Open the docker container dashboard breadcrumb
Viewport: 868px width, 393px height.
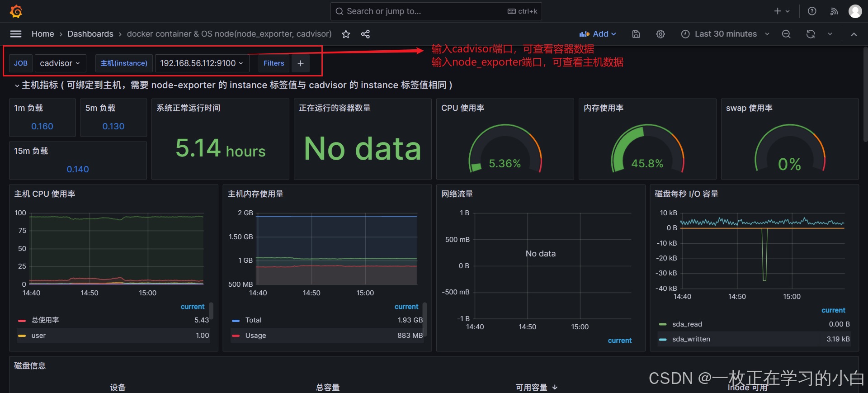pyautogui.click(x=229, y=34)
